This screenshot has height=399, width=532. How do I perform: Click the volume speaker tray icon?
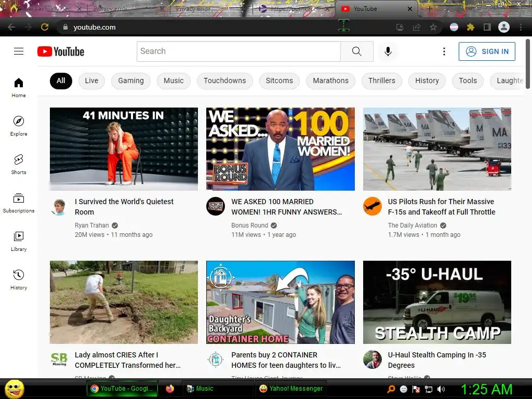point(441,389)
